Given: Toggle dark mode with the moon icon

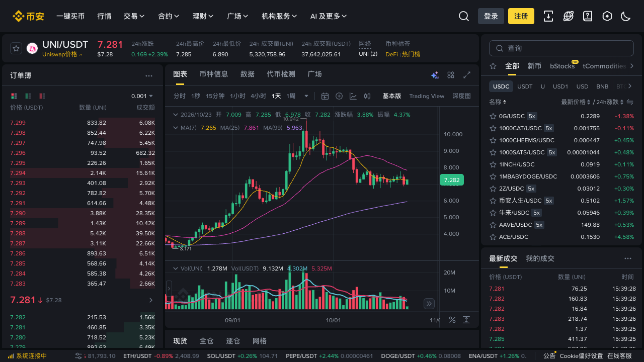Looking at the screenshot, I should (626, 16).
